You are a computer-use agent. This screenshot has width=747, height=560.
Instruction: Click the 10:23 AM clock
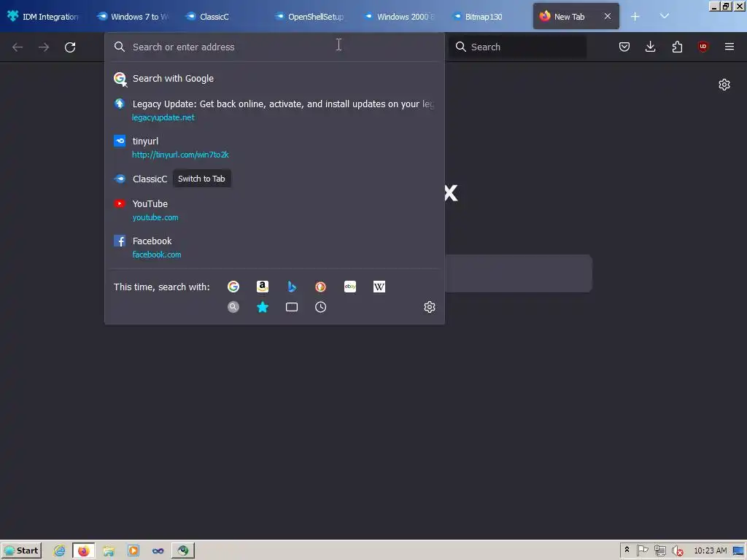711,551
